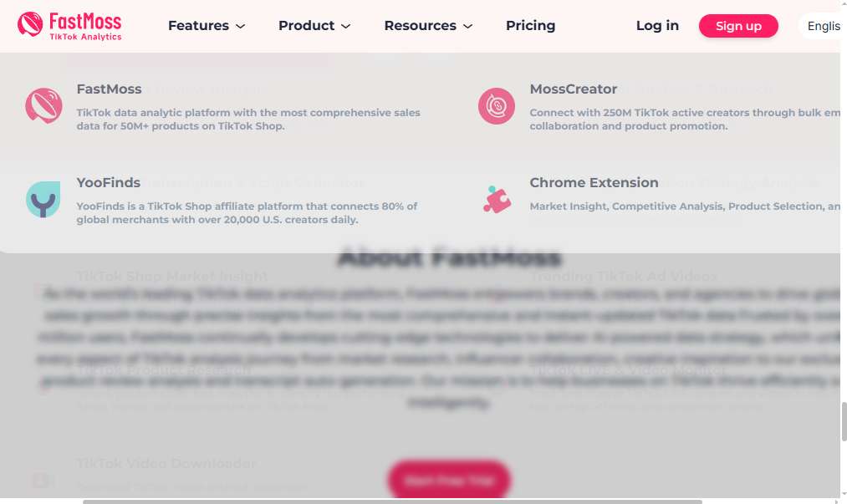Expand the Product menu chevron
Screen dimensions: 847x504
click(346, 26)
